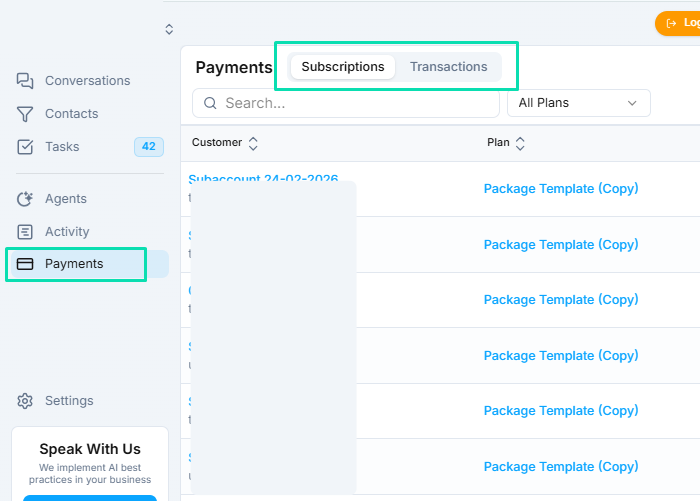The image size is (700, 501).
Task: Open Package Template (Copy) in second row
Action: point(561,245)
